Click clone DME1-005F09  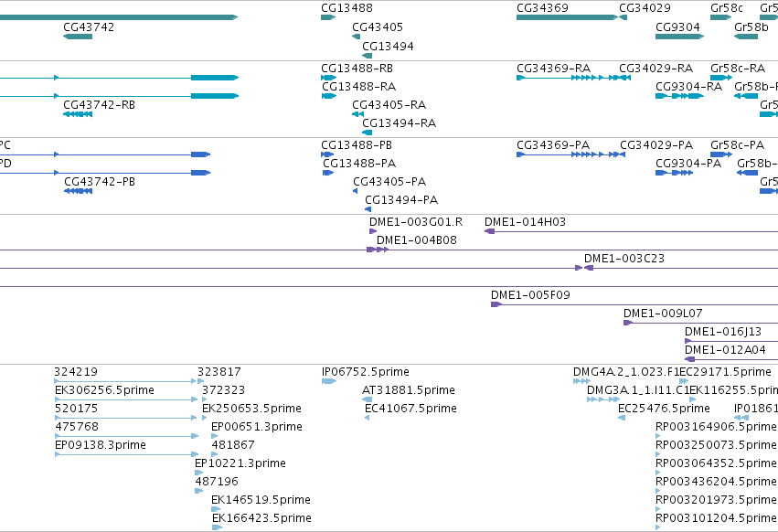click(x=634, y=304)
